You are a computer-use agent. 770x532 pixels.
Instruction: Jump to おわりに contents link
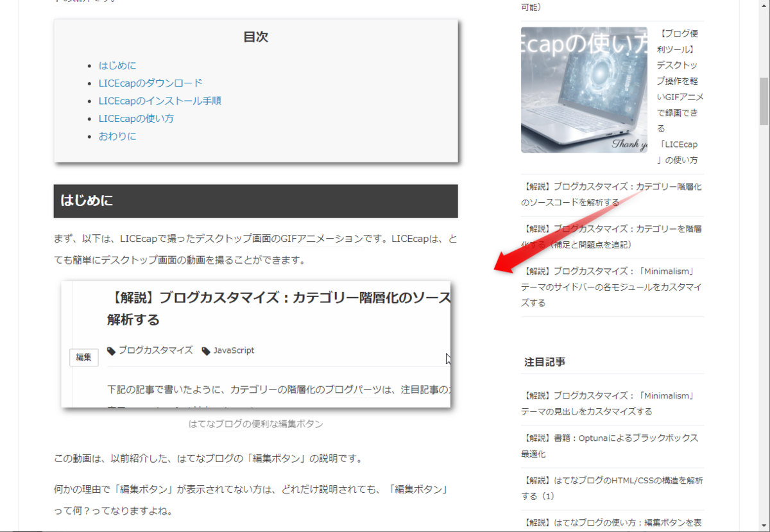(117, 137)
